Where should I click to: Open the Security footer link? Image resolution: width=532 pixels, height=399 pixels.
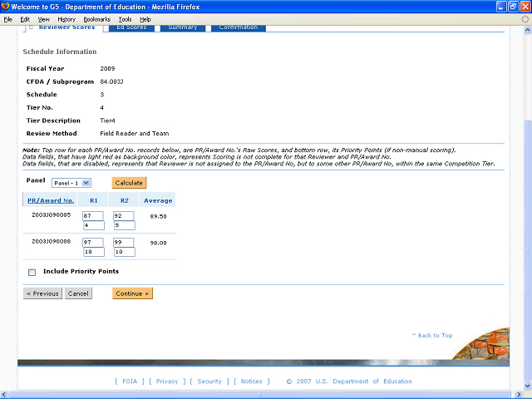209,382
